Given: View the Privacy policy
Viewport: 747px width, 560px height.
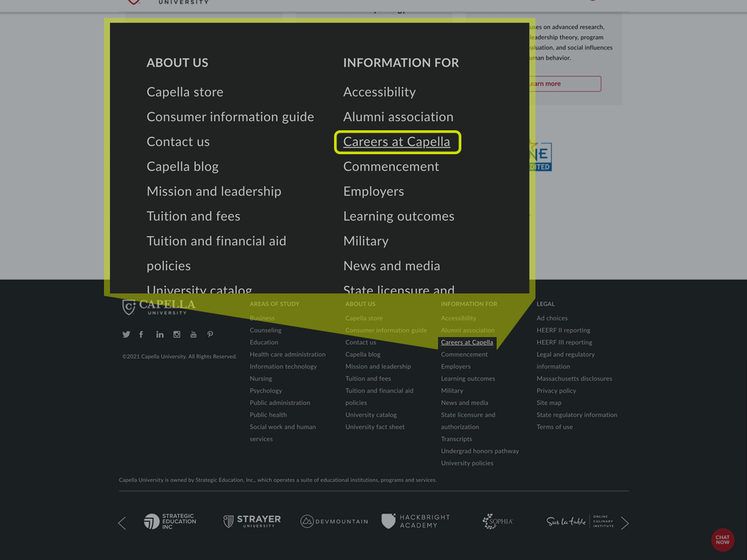Looking at the screenshot, I should pos(556,390).
